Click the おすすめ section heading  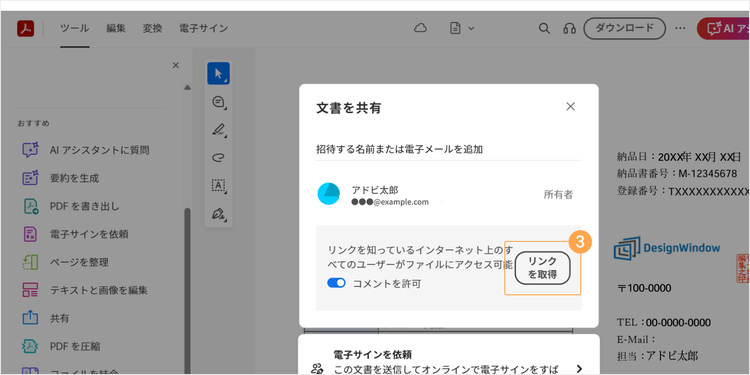[33, 123]
